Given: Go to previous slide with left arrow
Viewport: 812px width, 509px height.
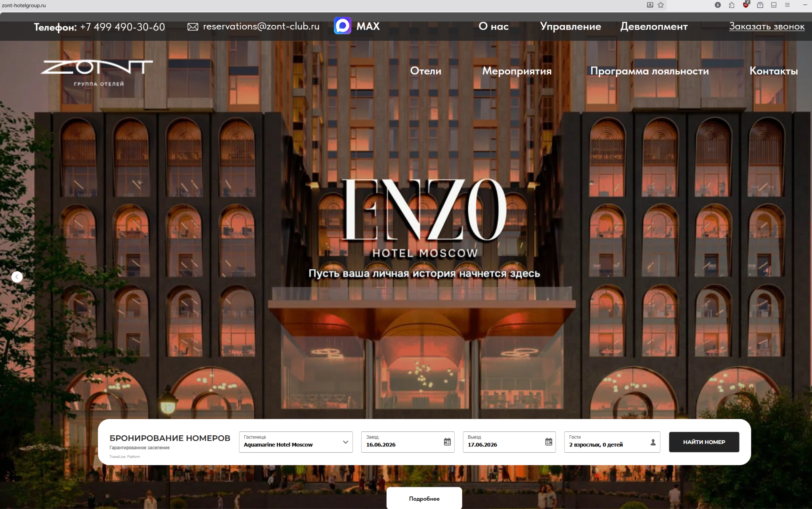Looking at the screenshot, I should pyautogui.click(x=17, y=276).
